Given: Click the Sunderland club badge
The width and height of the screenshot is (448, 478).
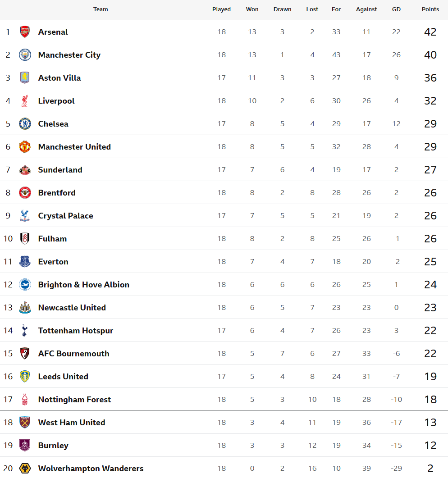Looking at the screenshot, I should click(x=25, y=170).
